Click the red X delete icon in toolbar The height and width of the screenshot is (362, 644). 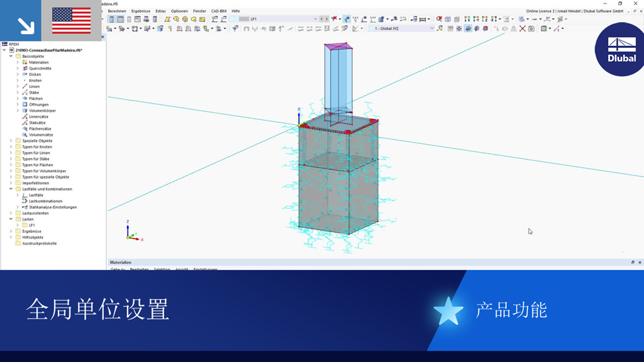pos(523,28)
